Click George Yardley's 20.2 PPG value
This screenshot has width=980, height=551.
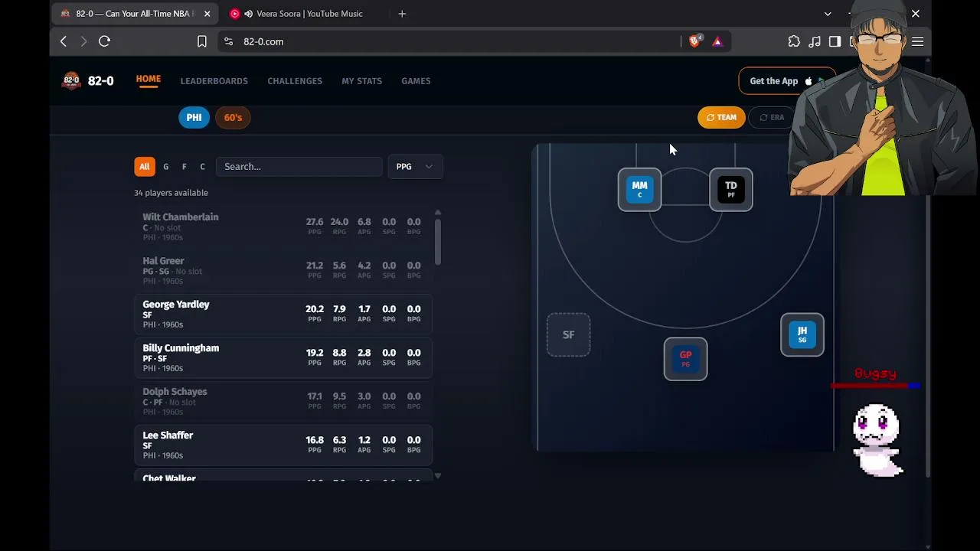(315, 309)
